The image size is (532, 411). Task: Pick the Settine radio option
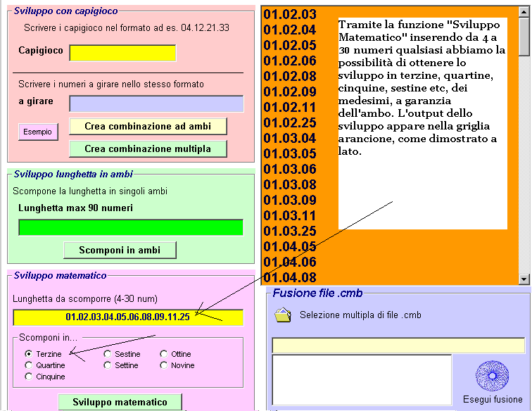pyautogui.click(x=108, y=365)
